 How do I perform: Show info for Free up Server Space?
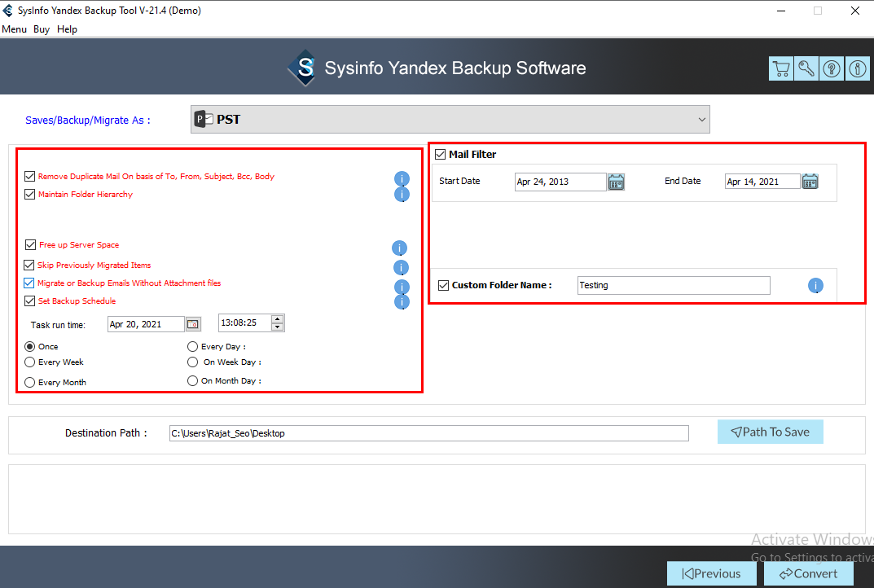(x=400, y=248)
